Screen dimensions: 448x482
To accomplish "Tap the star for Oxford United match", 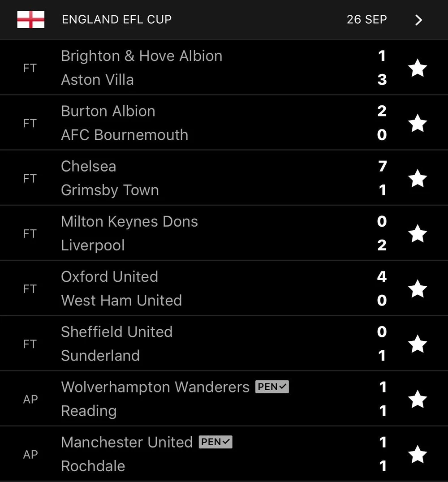I will pyautogui.click(x=418, y=289).
